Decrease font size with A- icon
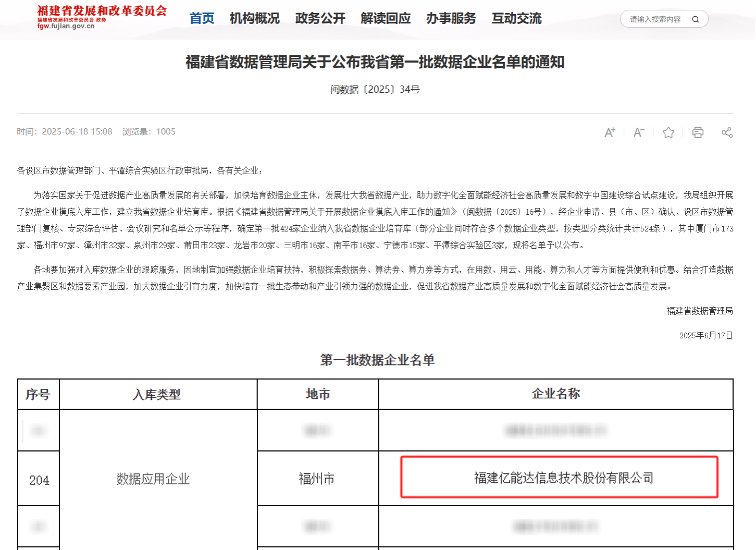Viewport: 756px width, 550px height. (639, 132)
